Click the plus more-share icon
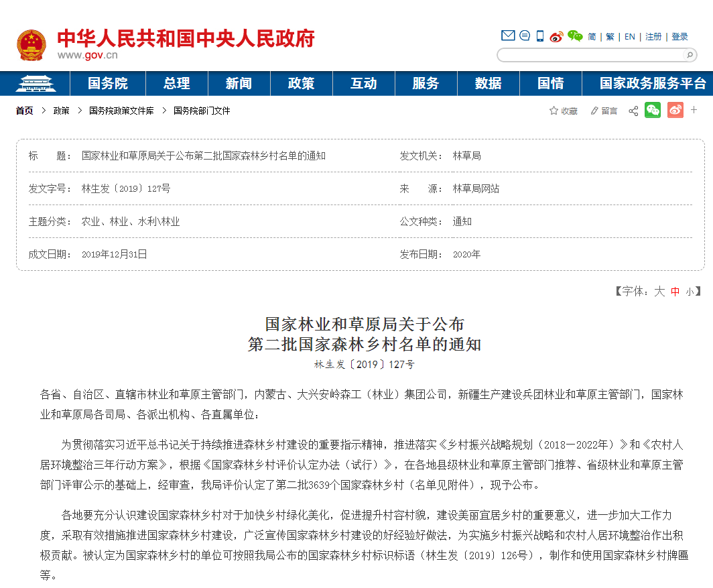Viewport: 713px width, 588px height. tap(694, 110)
